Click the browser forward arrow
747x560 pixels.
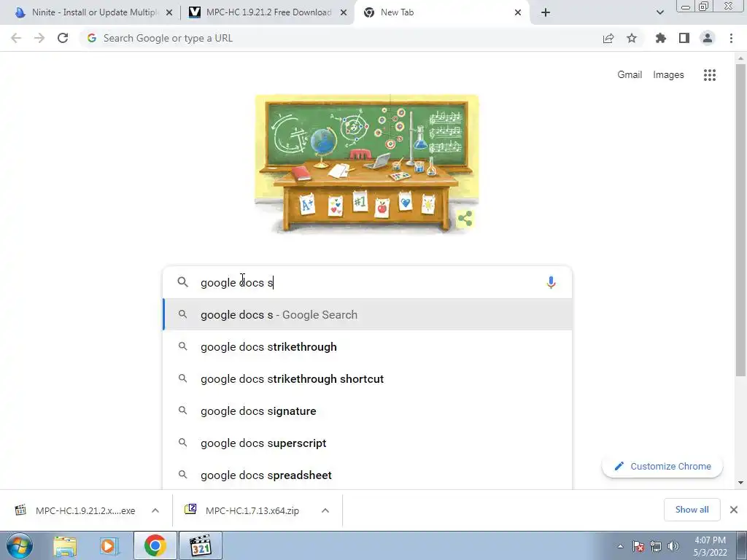point(39,38)
